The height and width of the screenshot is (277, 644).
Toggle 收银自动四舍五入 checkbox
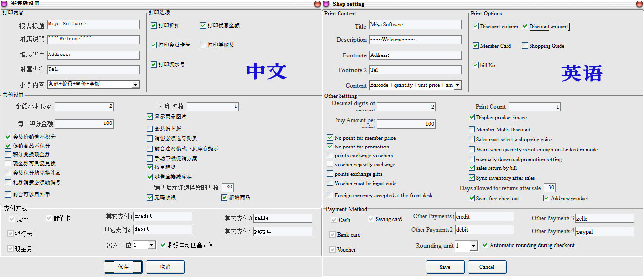click(x=163, y=245)
